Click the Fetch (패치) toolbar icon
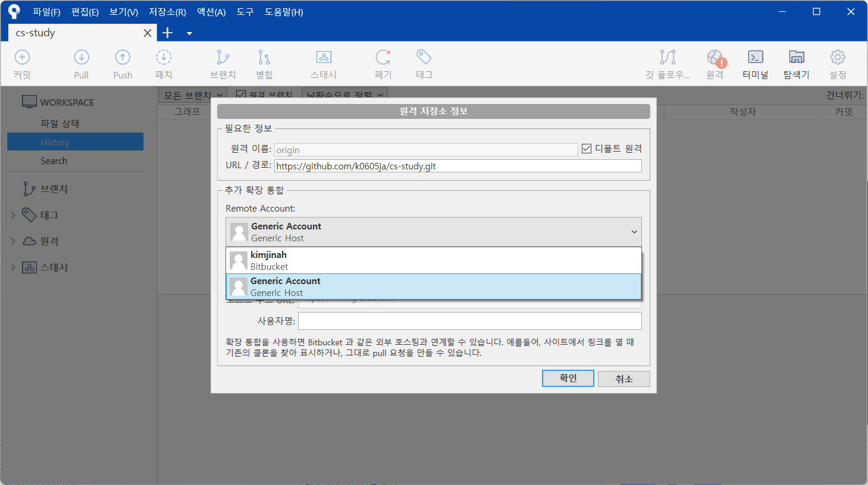 164,57
